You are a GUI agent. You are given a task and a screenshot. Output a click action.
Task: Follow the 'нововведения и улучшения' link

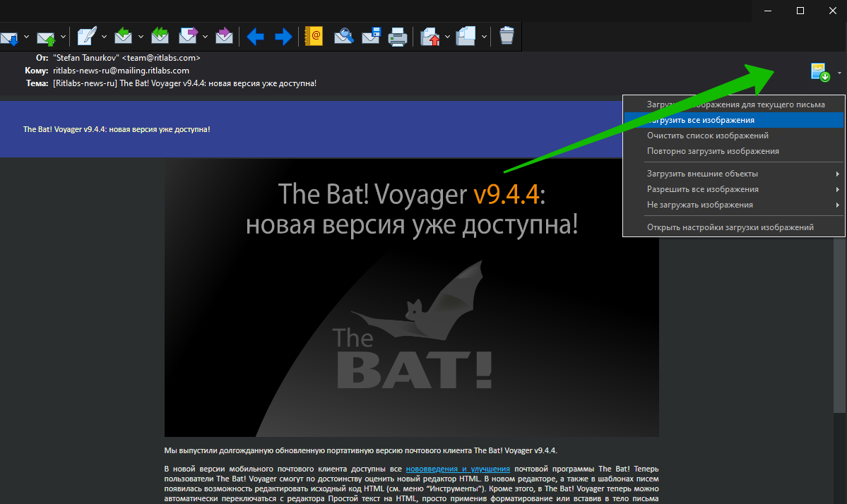[458, 469]
